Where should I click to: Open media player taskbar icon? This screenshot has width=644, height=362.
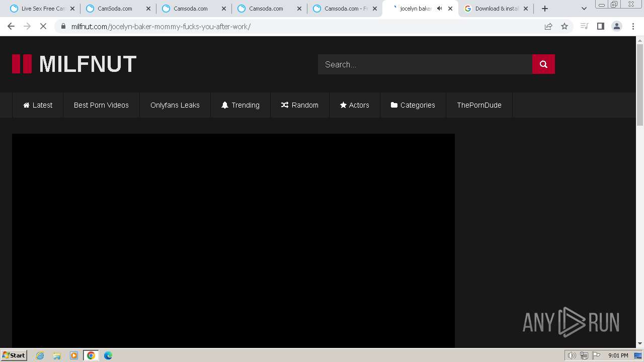(x=74, y=355)
